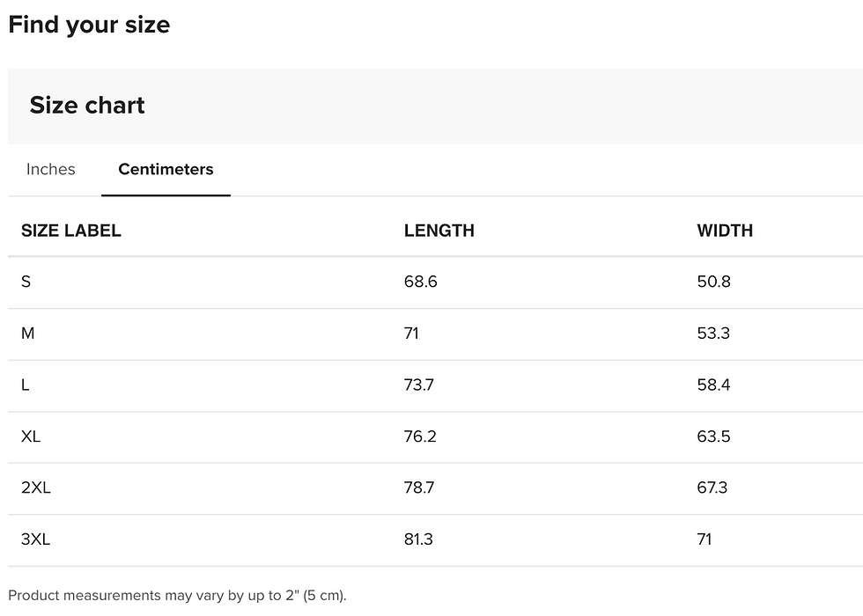Select the M size label row

tap(28, 334)
